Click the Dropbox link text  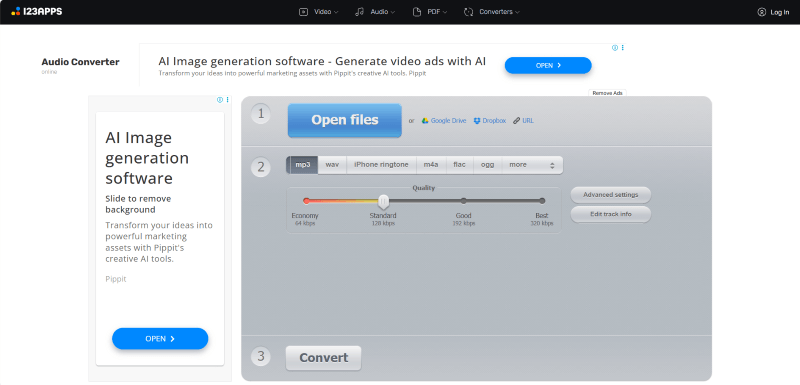pyautogui.click(x=494, y=121)
